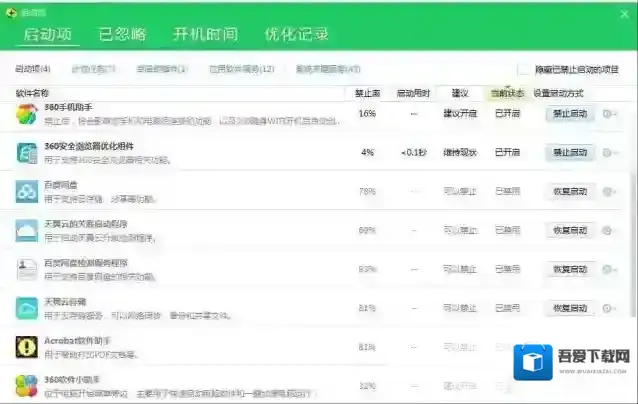This screenshot has height=404, width=638.
Task: Sort by the 禁止率 column header
Action: coord(367,93)
